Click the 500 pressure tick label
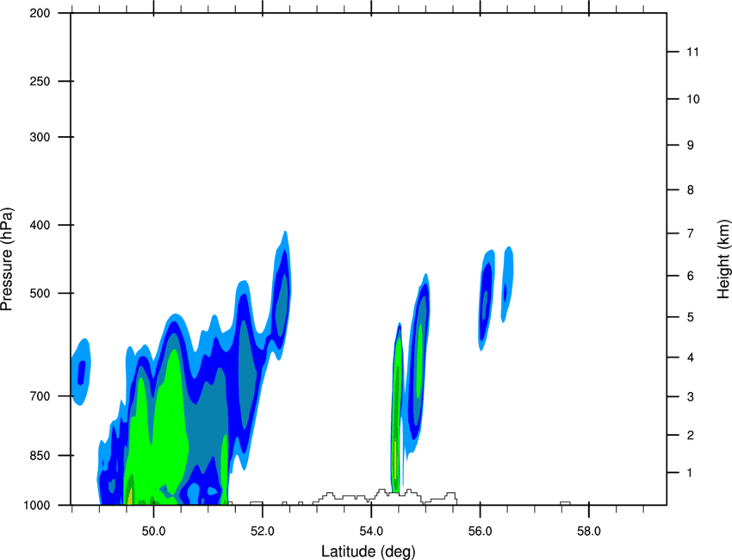Viewport: 732px width, 560px height. click(40, 293)
